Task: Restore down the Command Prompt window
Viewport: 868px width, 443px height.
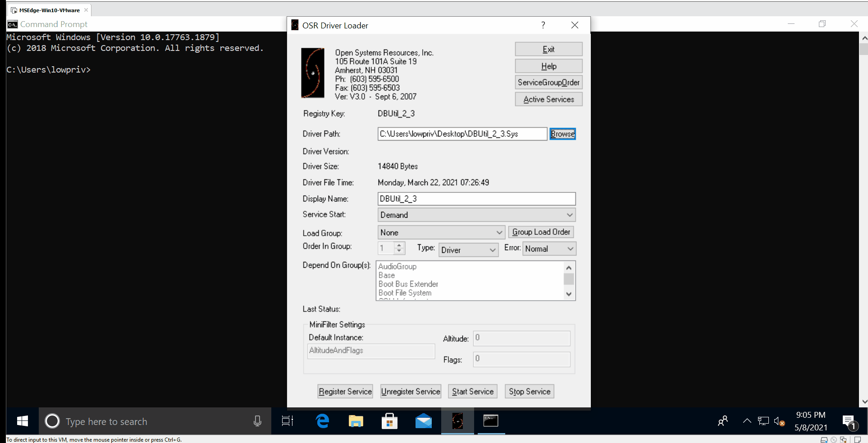Action: 822,24
